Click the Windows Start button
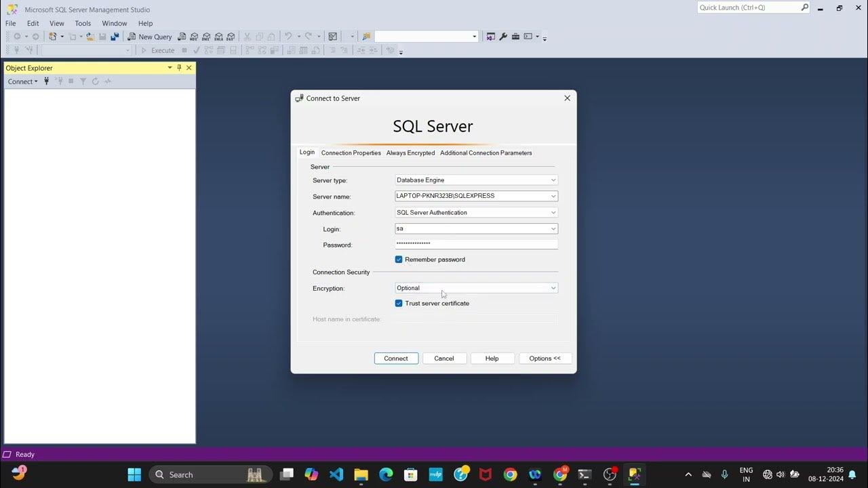The image size is (868, 488). [x=134, y=474]
